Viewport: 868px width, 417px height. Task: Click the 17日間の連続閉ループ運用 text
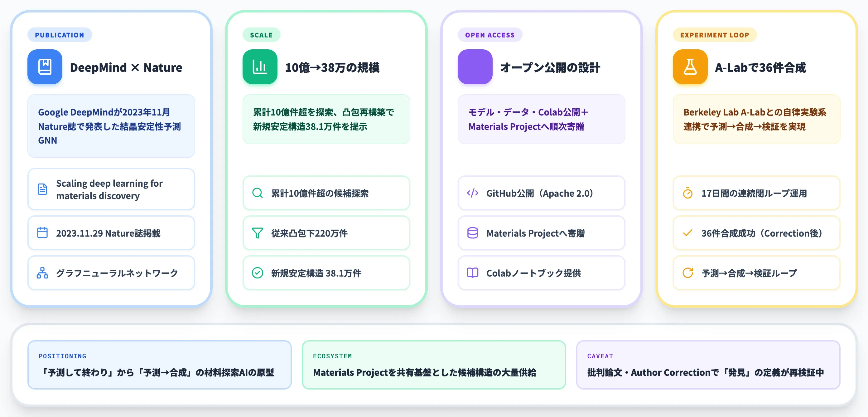(x=754, y=193)
